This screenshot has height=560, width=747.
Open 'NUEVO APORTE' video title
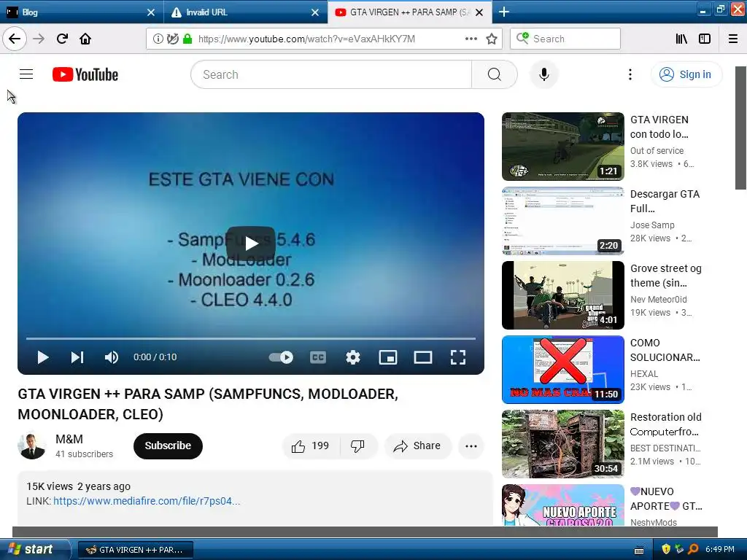(666, 499)
